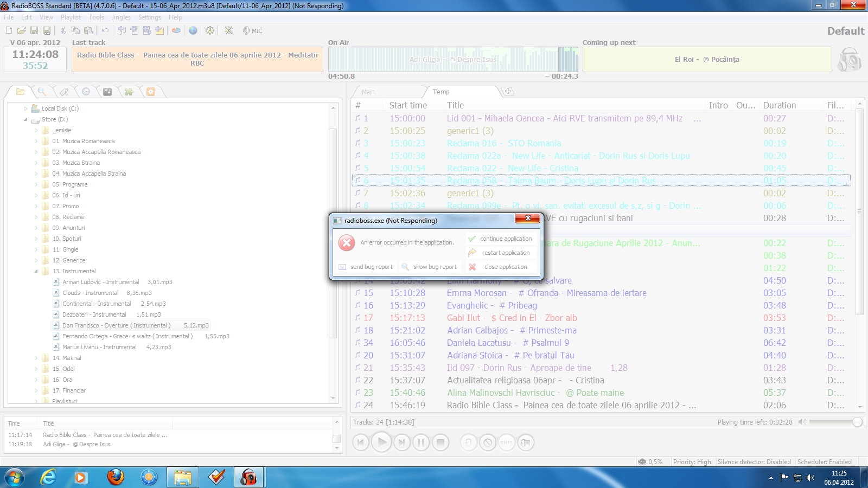Viewport: 868px width, 488px height.
Task: Stop playback
Action: point(441,442)
